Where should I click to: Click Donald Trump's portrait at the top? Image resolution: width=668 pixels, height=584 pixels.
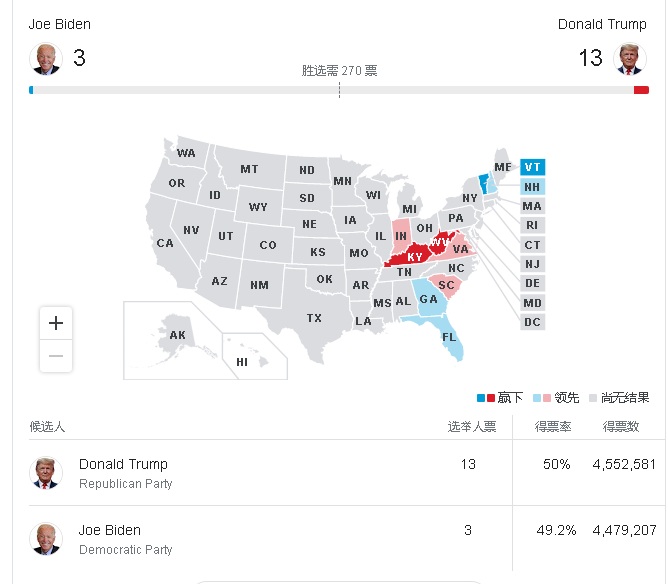[x=630, y=58]
